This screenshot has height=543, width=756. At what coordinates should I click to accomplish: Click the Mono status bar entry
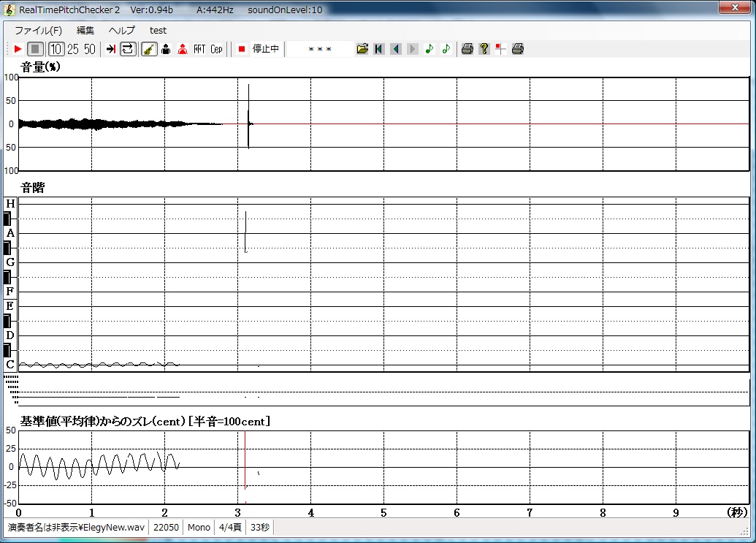[x=199, y=528]
